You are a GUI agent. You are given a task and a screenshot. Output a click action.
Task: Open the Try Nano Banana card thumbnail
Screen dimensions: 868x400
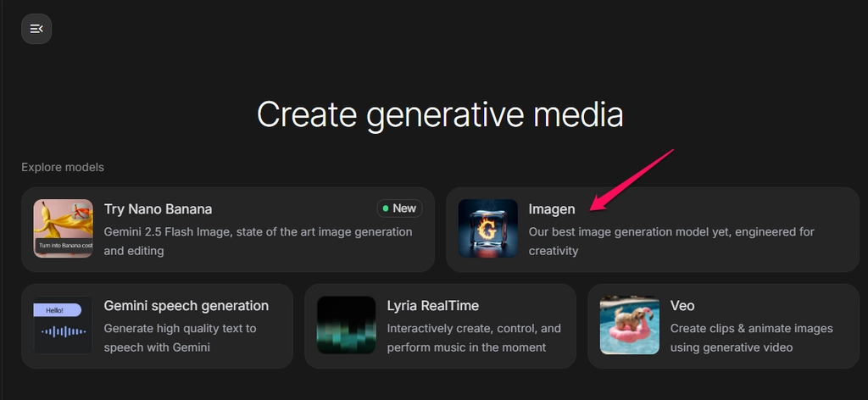click(63, 229)
